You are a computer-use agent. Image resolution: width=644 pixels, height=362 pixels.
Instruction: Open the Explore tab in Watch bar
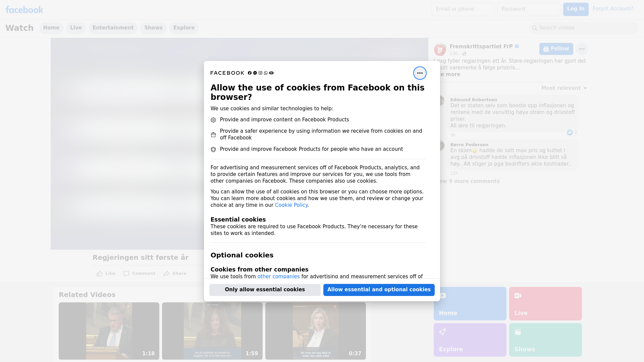coord(184,28)
